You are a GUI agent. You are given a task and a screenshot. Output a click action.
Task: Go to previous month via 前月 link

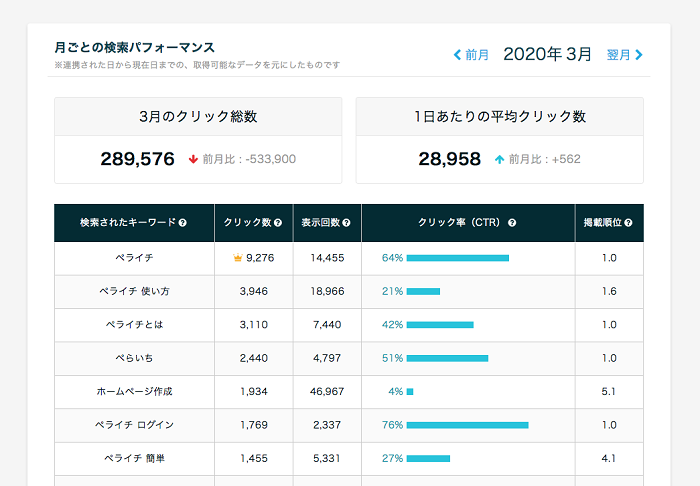coord(471,55)
